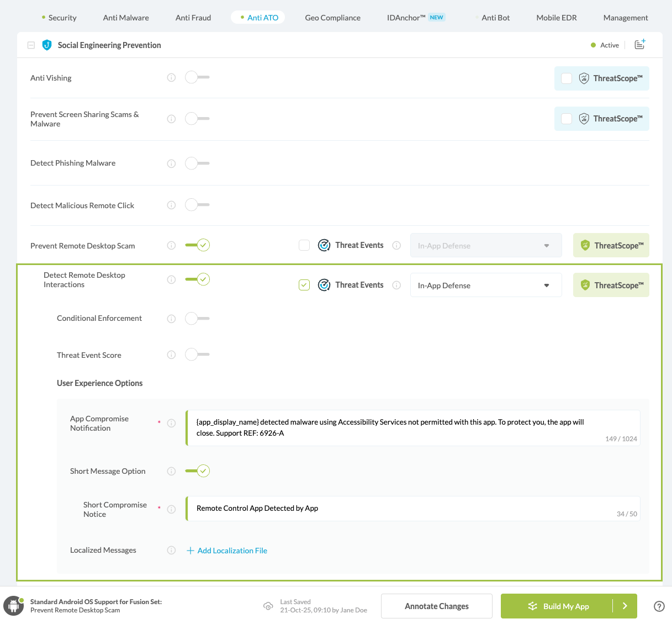Enable the Anti Vishing toggle
672x624 pixels.
(x=197, y=78)
